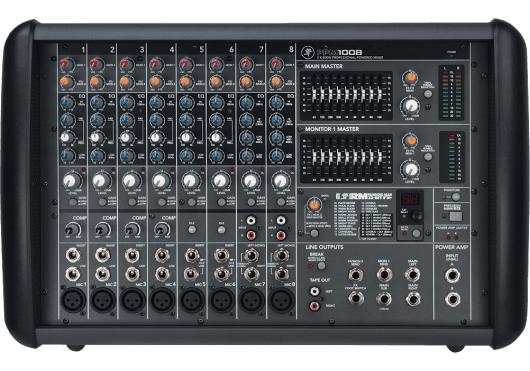Click channel 5 Hi-Z LINE jack
This screenshot has width=530, height=371.
click(x=192, y=274)
